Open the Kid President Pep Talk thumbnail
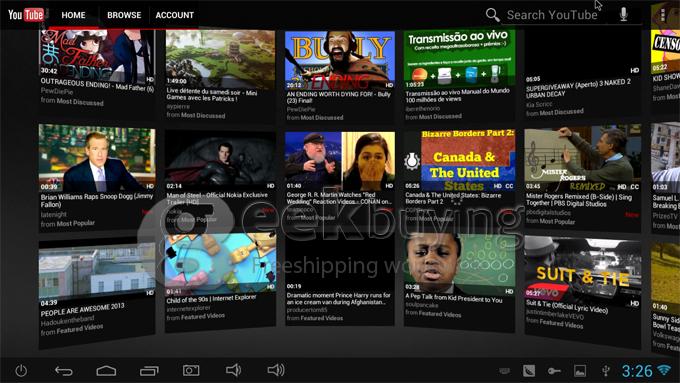680x383 pixels. tap(460, 264)
